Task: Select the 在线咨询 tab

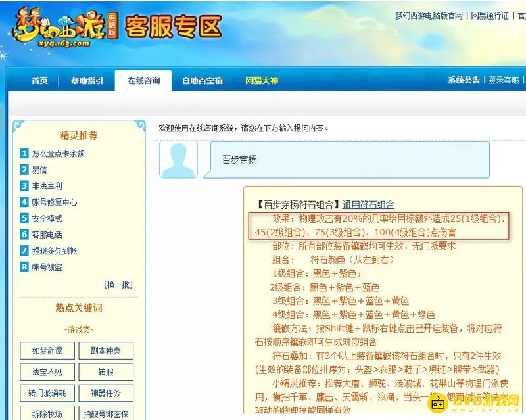Action: coord(143,80)
